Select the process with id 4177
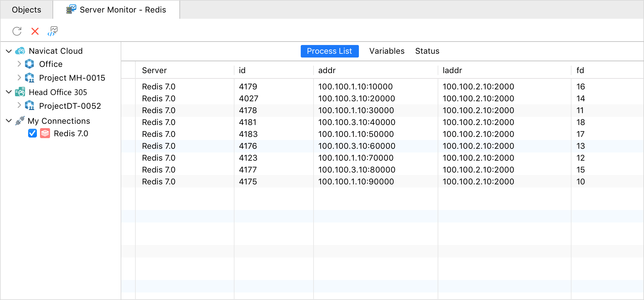This screenshot has width=644, height=300. 248,170
